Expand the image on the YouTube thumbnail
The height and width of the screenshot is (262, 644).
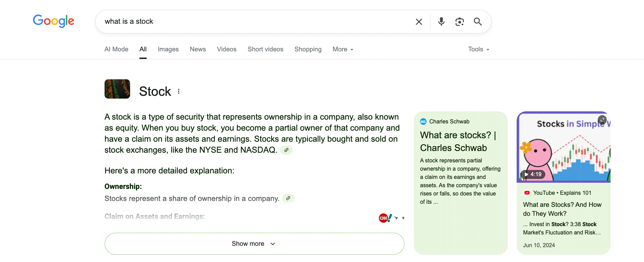602,120
